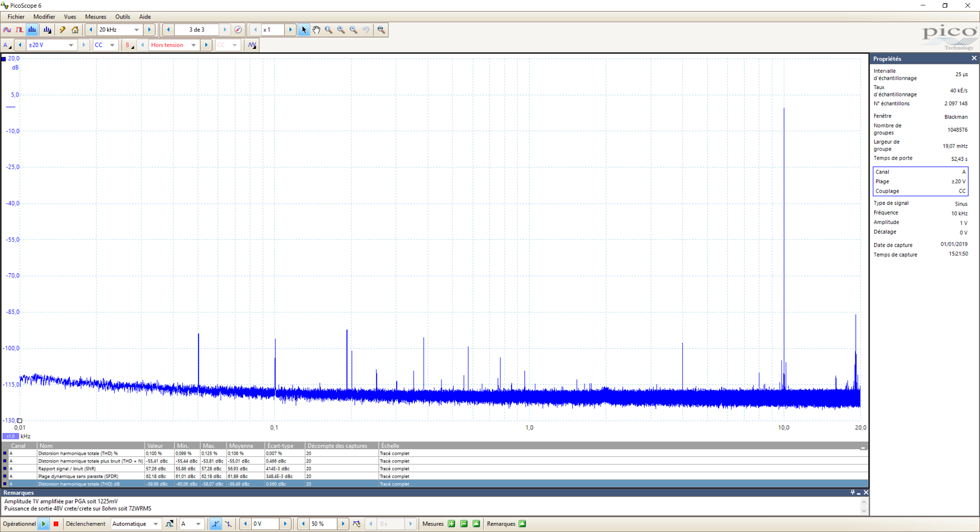Click the trigger threshold 0 V field

click(x=265, y=524)
